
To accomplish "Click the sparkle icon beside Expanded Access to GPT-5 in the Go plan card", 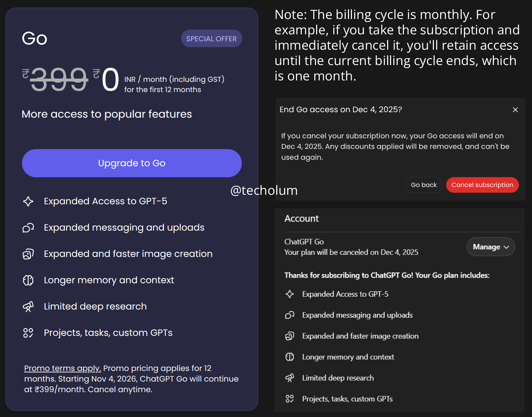I will tap(28, 201).
